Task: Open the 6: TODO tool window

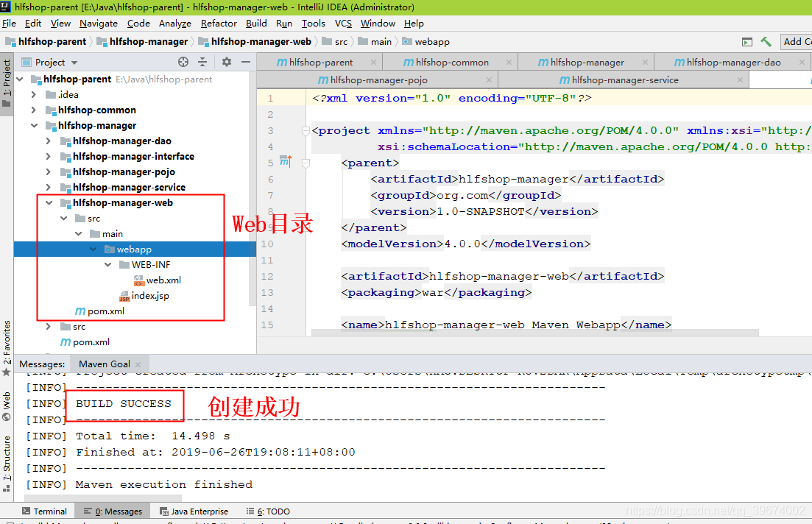Action: (268, 511)
